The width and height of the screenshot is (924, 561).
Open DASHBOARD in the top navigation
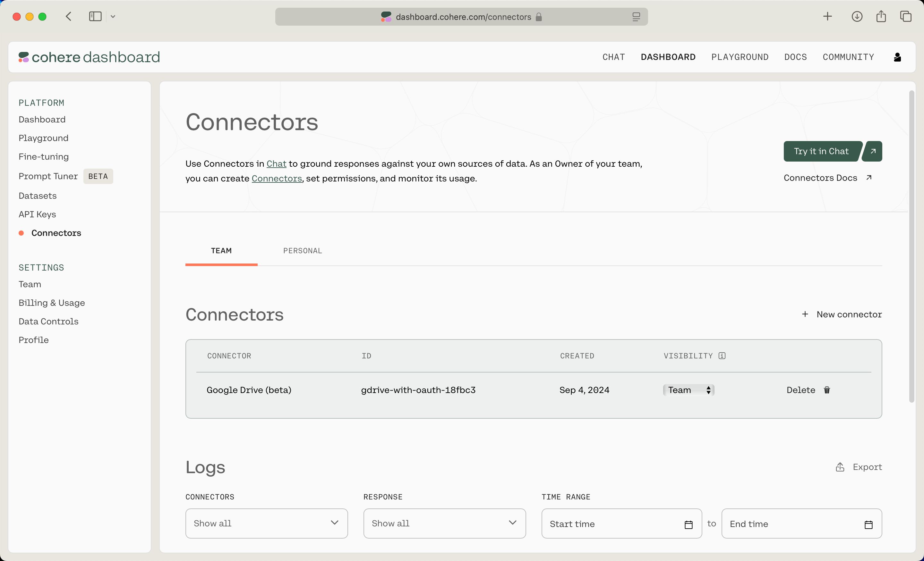pyautogui.click(x=668, y=57)
